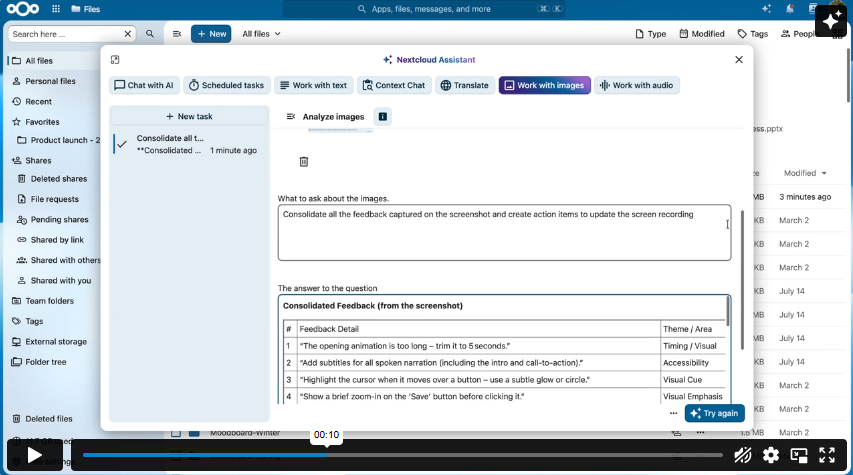
Task: Open the notifications bell
Action: pyautogui.click(x=789, y=9)
